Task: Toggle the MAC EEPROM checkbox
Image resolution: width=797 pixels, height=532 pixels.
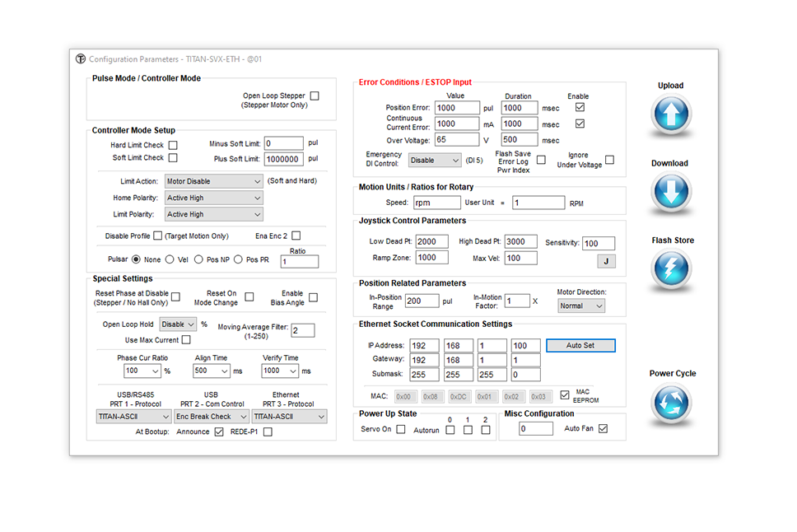Action: pyautogui.click(x=564, y=394)
